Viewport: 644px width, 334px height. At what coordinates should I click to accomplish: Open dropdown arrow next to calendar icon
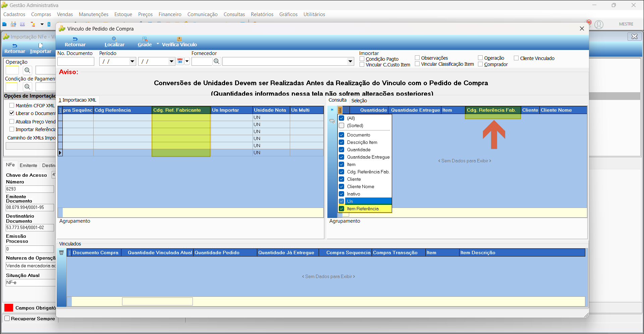(x=187, y=61)
